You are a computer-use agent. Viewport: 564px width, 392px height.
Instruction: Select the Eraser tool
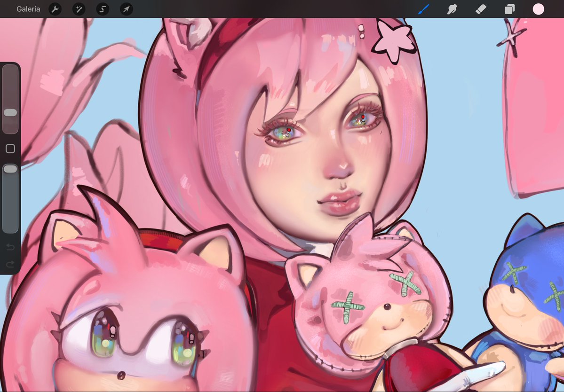pos(481,9)
